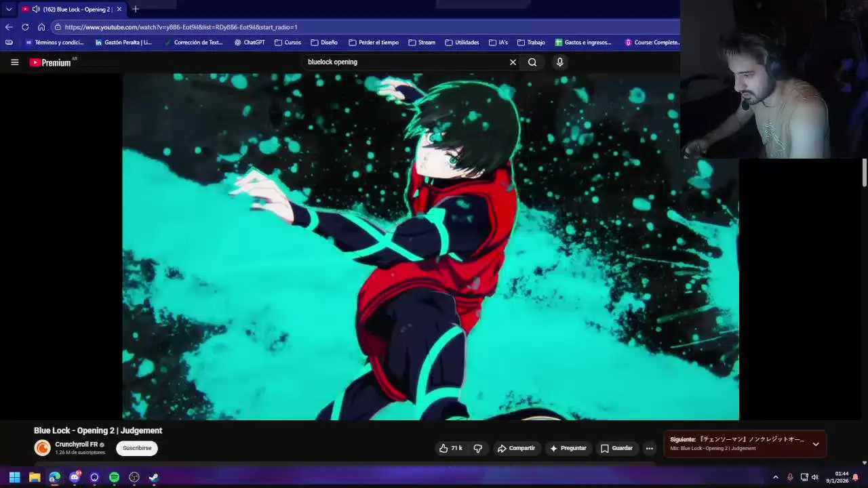Screen dimensions: 868x488
Task: Switch to Edge browser taskbar icon
Action: (54, 477)
